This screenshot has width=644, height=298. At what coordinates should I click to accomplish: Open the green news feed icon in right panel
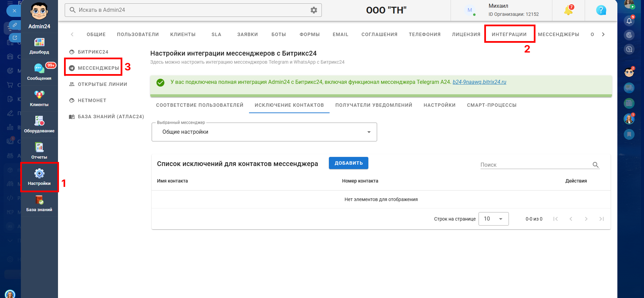(x=629, y=103)
